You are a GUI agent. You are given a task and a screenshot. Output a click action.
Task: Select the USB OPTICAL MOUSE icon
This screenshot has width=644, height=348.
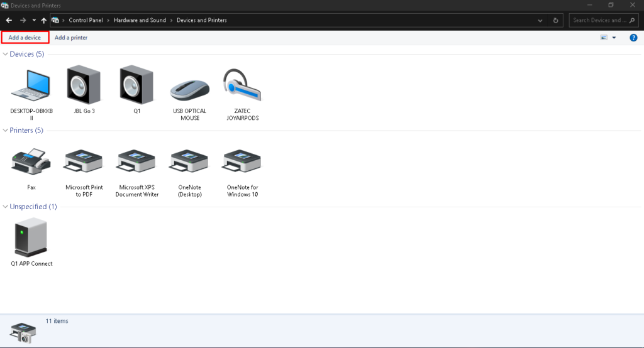(x=190, y=90)
